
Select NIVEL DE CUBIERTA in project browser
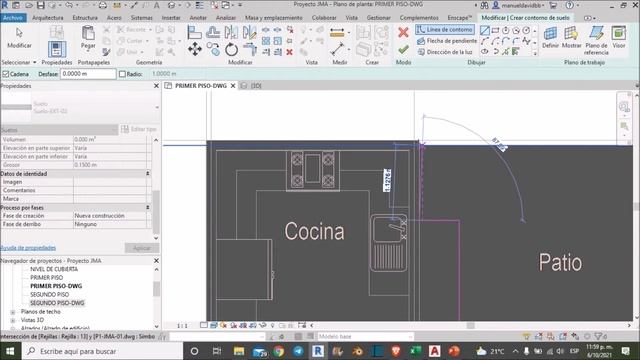click(x=54, y=269)
